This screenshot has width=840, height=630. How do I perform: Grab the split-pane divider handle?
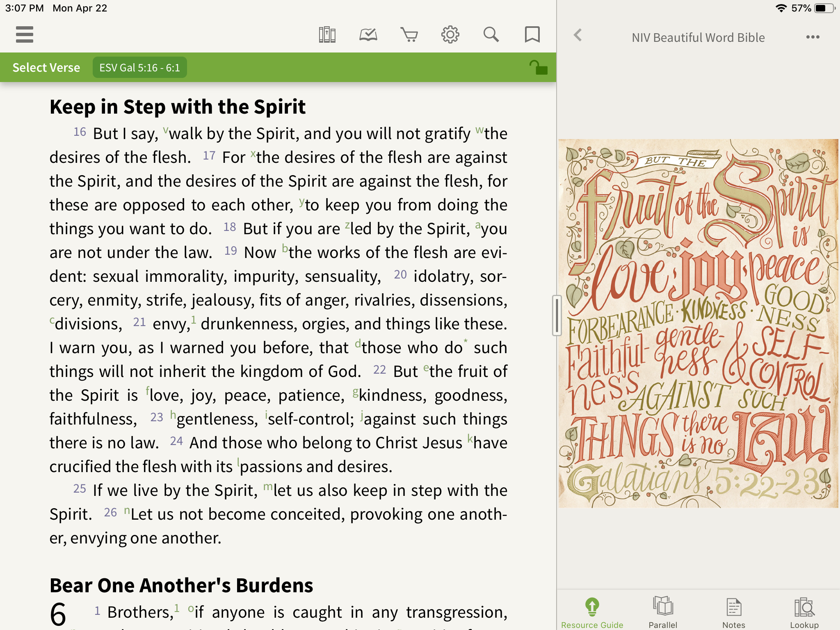tap(557, 315)
